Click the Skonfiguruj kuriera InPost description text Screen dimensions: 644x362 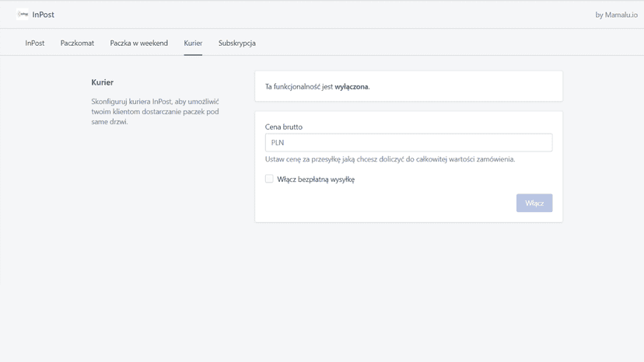(x=156, y=112)
